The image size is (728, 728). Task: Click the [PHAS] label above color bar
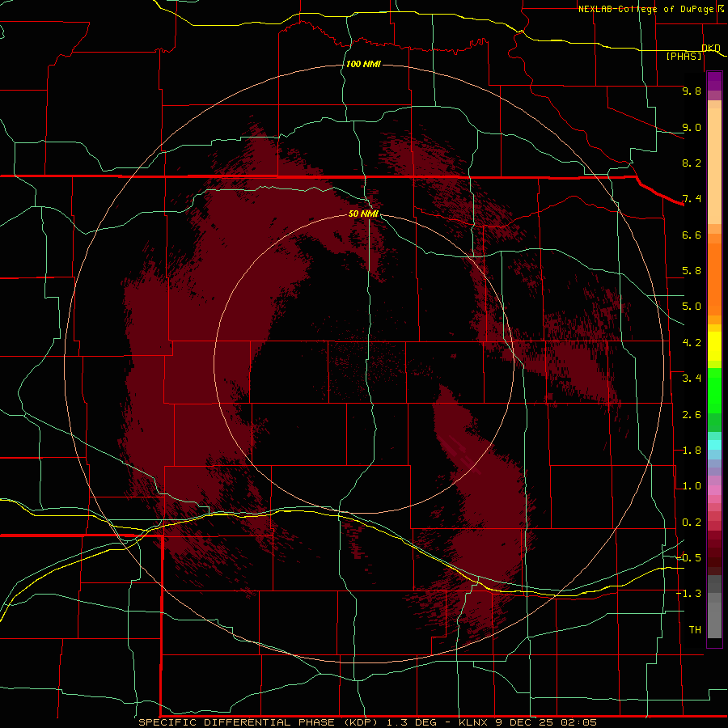pyautogui.click(x=684, y=56)
